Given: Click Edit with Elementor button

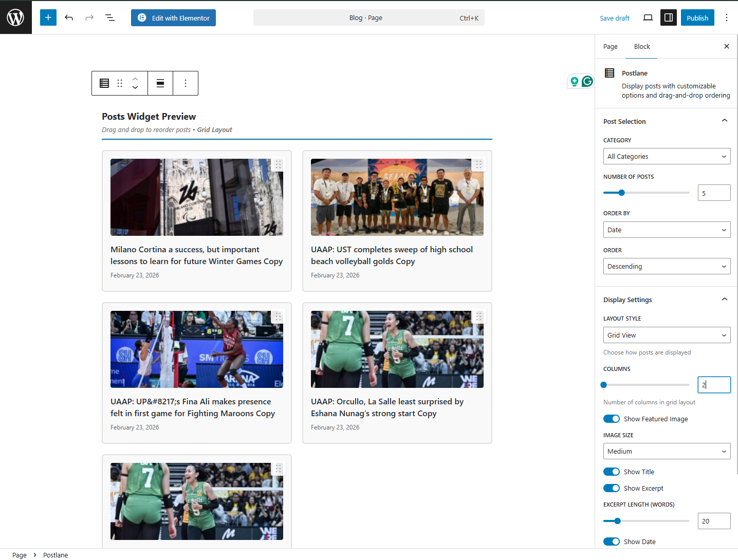Looking at the screenshot, I should [173, 17].
